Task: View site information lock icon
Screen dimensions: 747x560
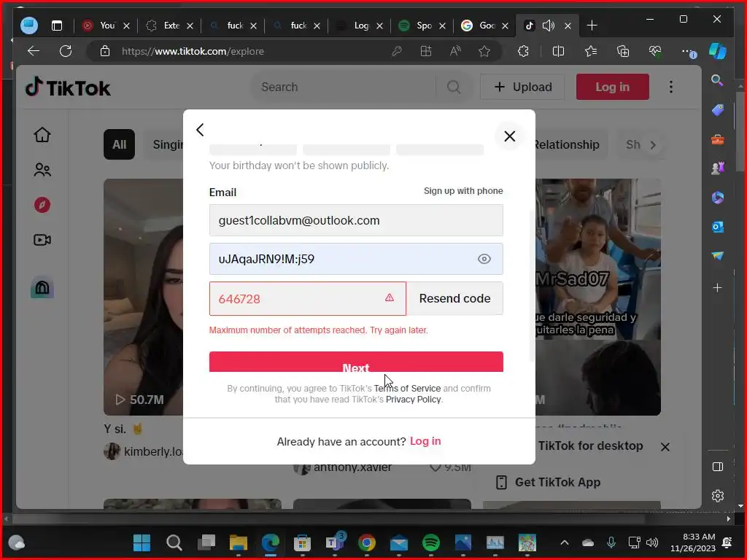Action: tap(105, 51)
